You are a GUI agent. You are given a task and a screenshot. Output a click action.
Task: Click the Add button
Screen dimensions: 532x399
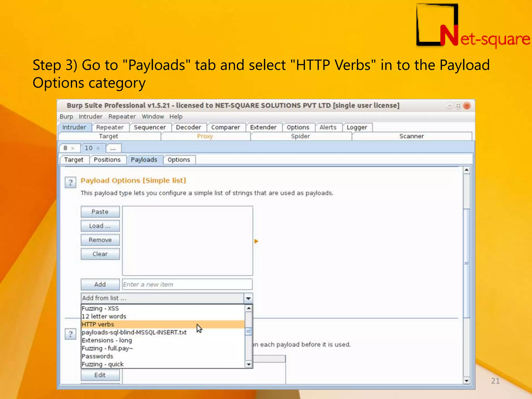[100, 284]
